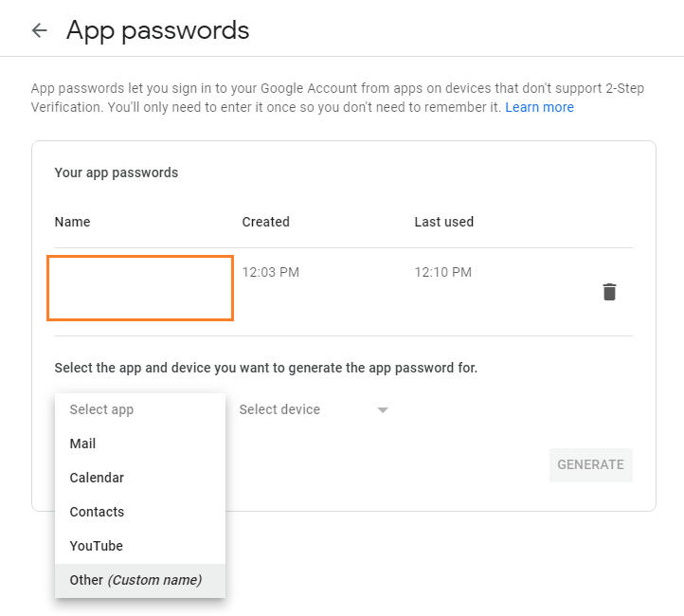Open the Learn more link
This screenshot has width=684, height=616.
539,107
